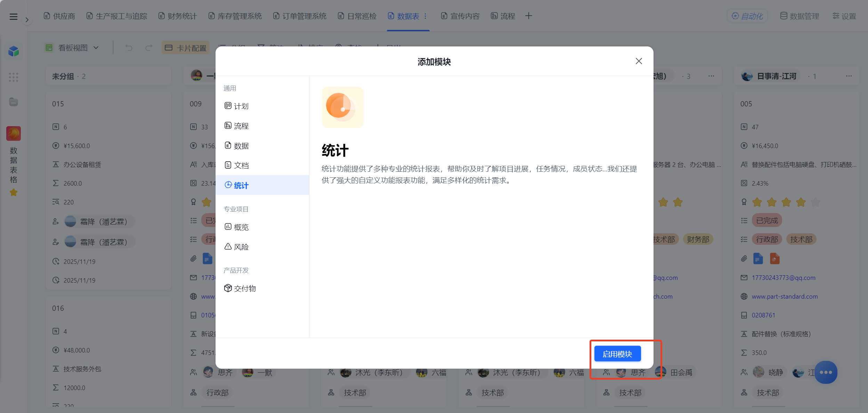Select 数据 module in the list
The height and width of the screenshot is (413, 868).
click(262, 146)
